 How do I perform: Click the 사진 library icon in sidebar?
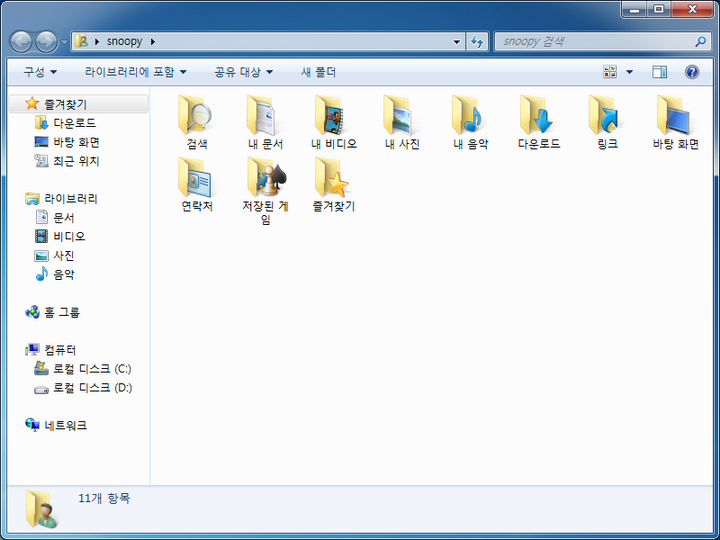click(42, 255)
